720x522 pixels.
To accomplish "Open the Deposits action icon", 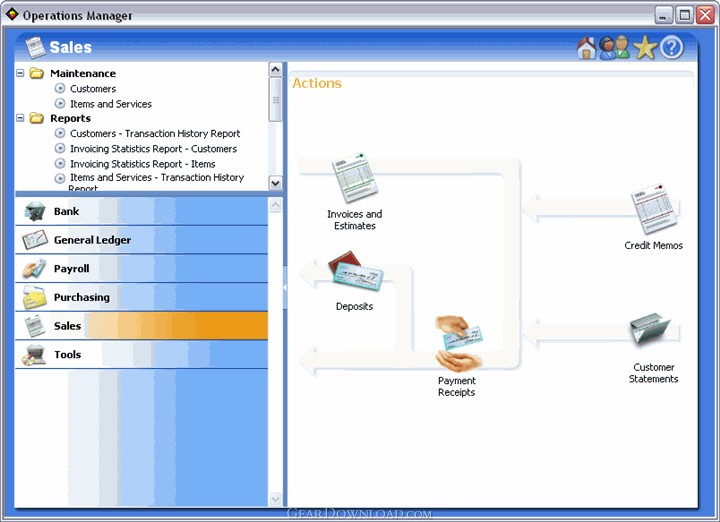I will 355,271.
